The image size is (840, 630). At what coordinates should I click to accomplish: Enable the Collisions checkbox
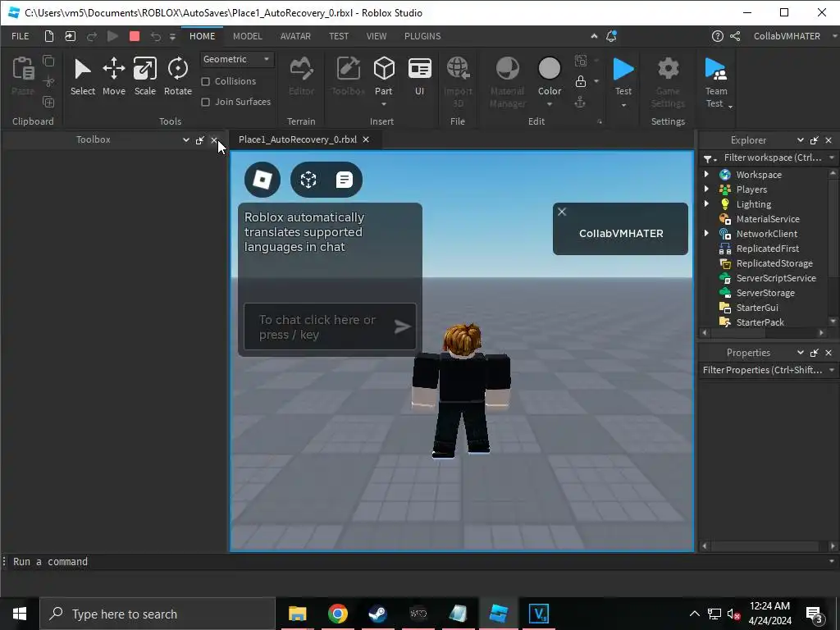coord(205,81)
